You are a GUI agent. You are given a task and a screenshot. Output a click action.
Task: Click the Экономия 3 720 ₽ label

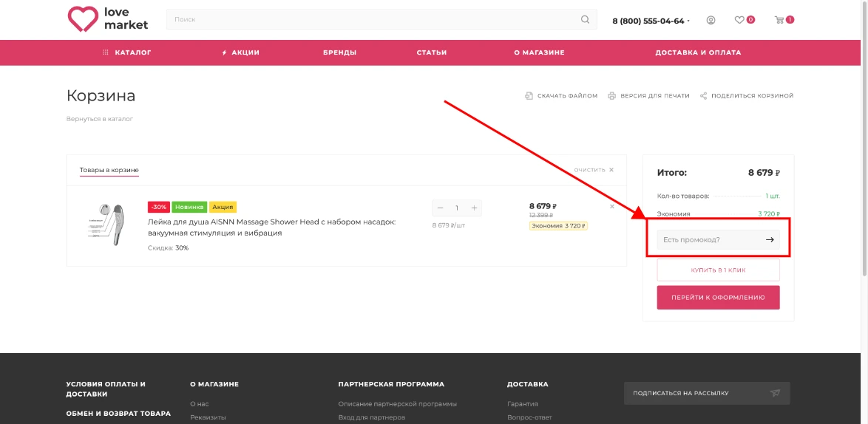click(x=558, y=225)
